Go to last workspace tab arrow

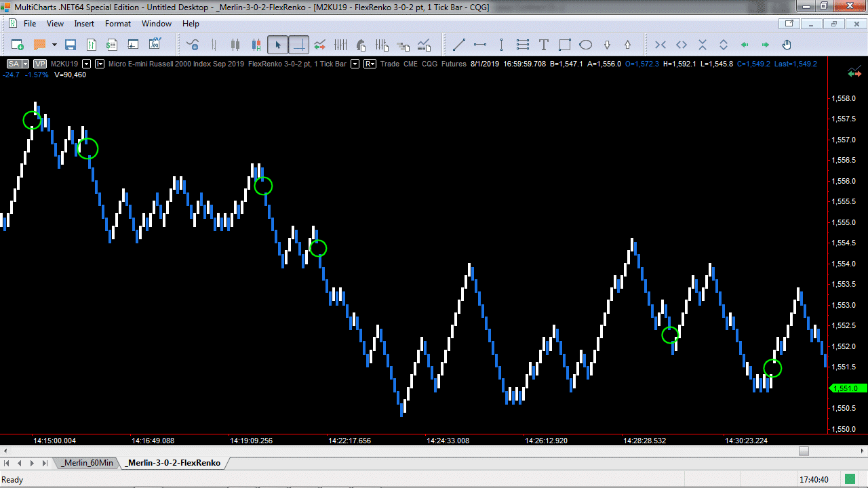44,463
